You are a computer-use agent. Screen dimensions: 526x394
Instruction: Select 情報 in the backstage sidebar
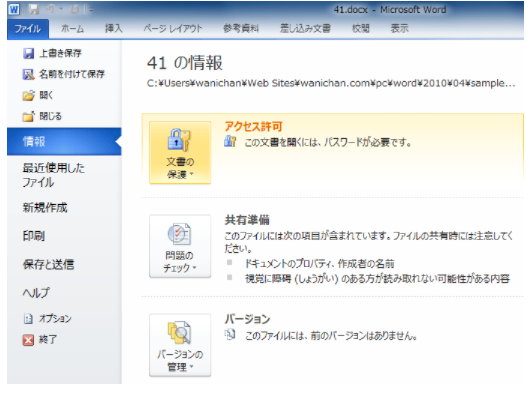[64, 141]
